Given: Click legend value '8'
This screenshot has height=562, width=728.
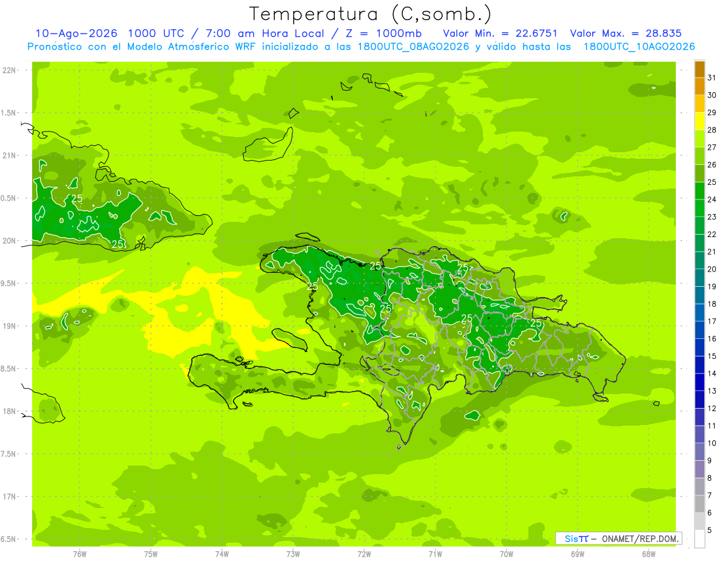Looking at the screenshot, I should tap(710, 478).
